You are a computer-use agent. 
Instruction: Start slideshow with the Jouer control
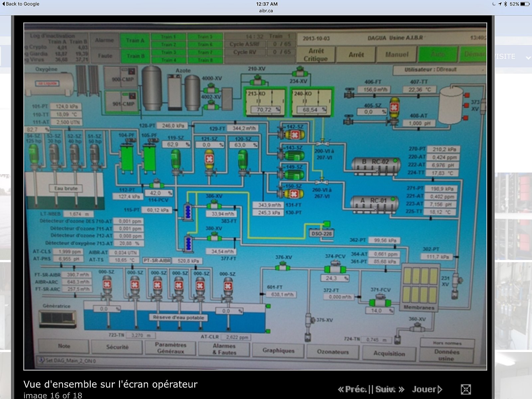(427, 389)
